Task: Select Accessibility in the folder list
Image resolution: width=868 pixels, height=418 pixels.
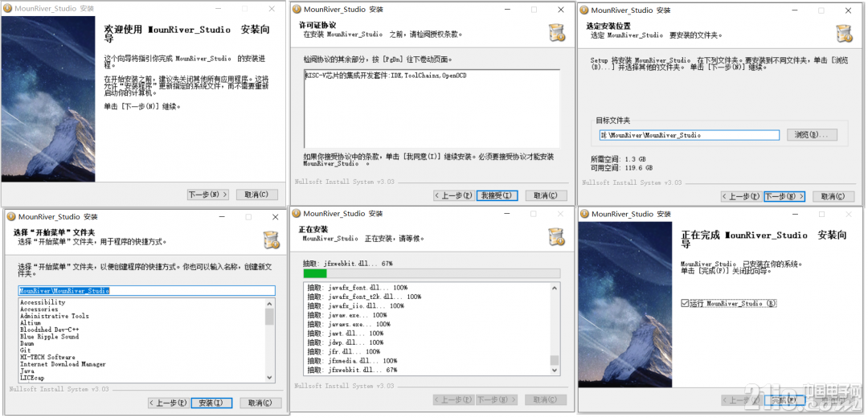Action: [x=43, y=302]
